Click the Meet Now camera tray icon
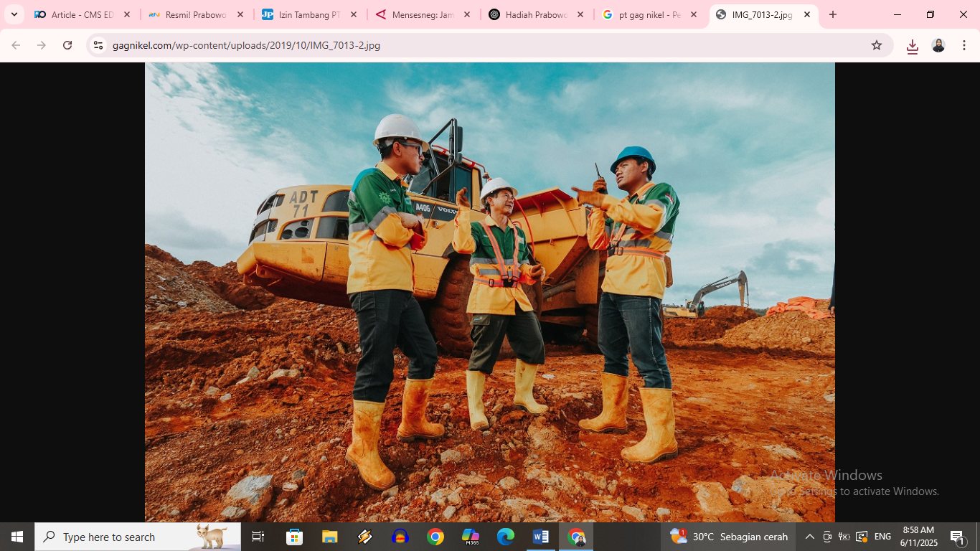Image resolution: width=980 pixels, height=551 pixels. point(826,537)
